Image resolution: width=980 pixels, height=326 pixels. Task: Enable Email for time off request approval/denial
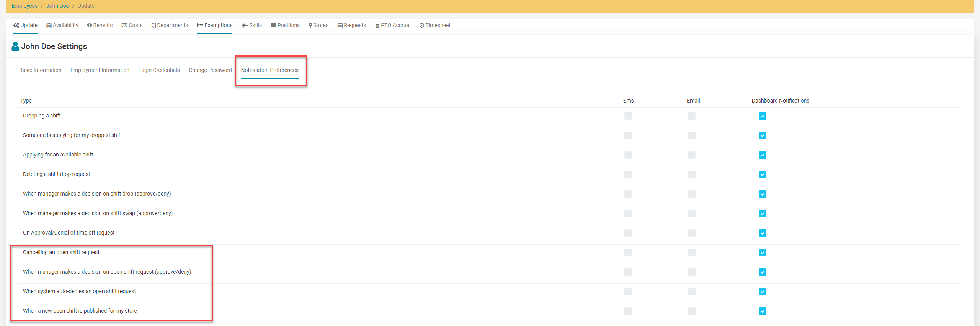click(x=692, y=233)
